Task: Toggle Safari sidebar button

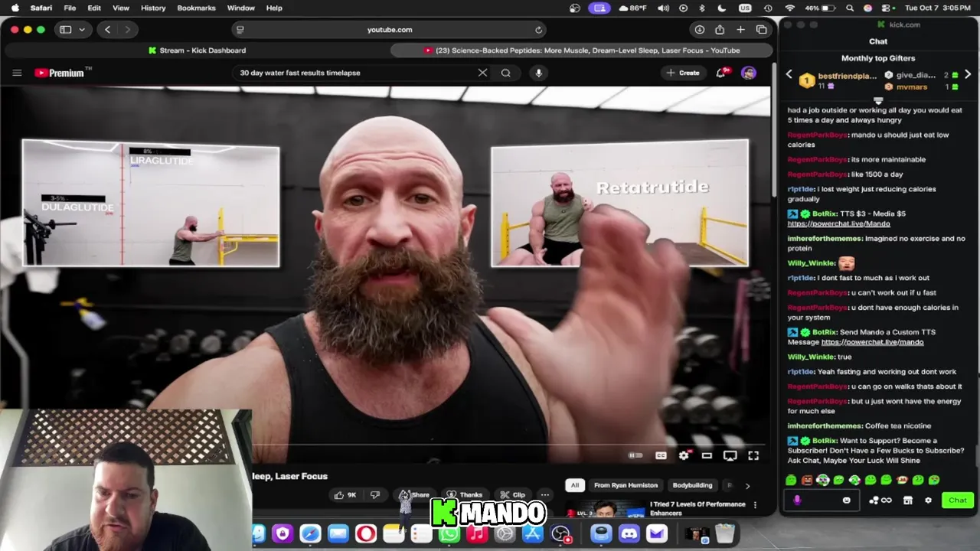Action: coord(65,30)
